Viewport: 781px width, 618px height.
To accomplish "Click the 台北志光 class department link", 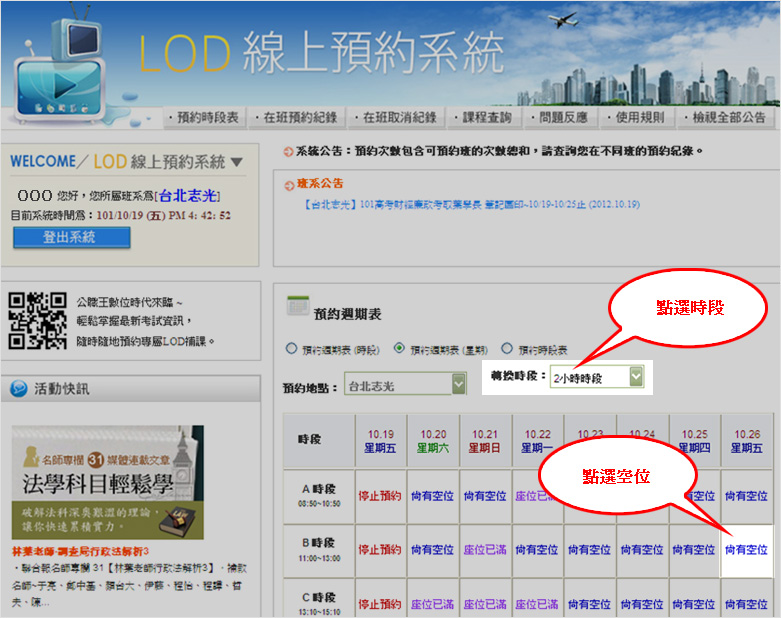I will pyautogui.click(x=187, y=196).
